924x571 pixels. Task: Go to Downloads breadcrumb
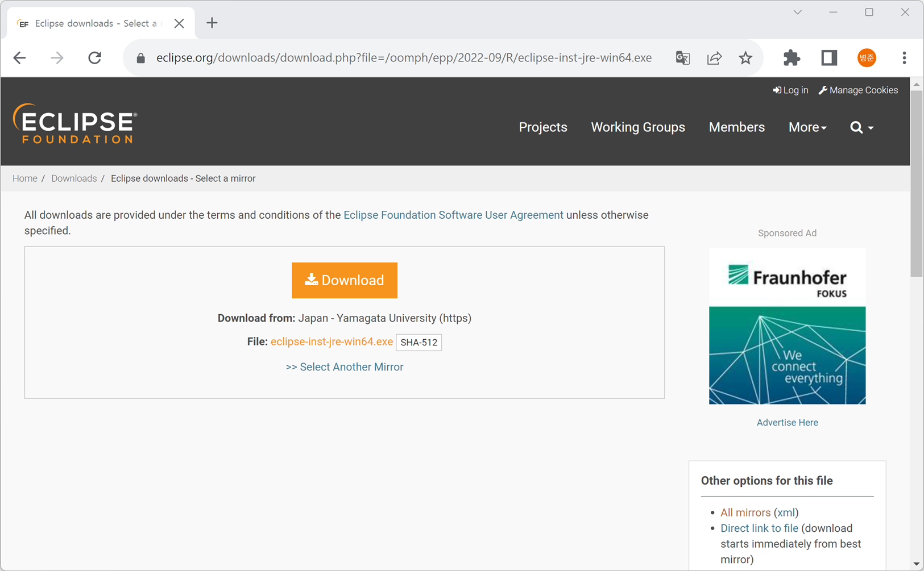click(74, 178)
